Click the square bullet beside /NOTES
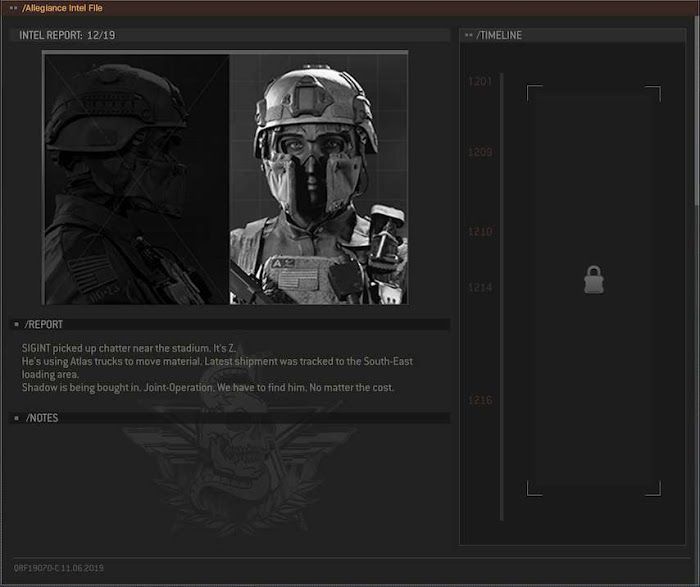The width and height of the screenshot is (700, 587). click(17, 418)
